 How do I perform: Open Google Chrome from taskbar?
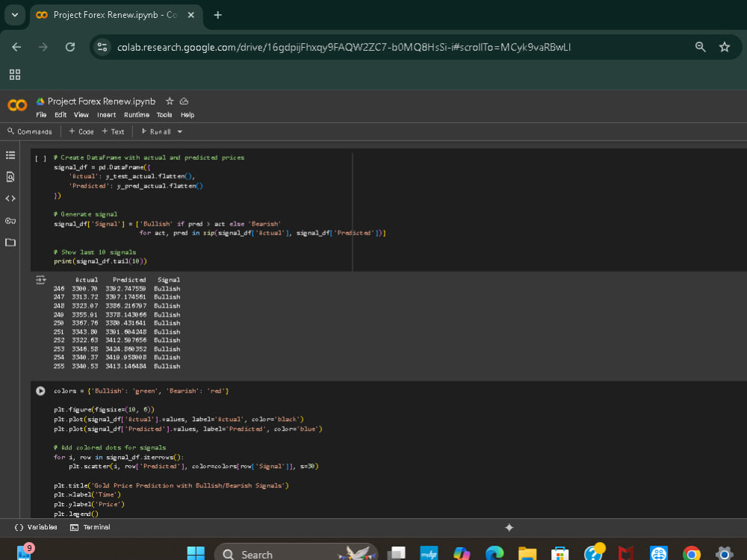coord(691,554)
